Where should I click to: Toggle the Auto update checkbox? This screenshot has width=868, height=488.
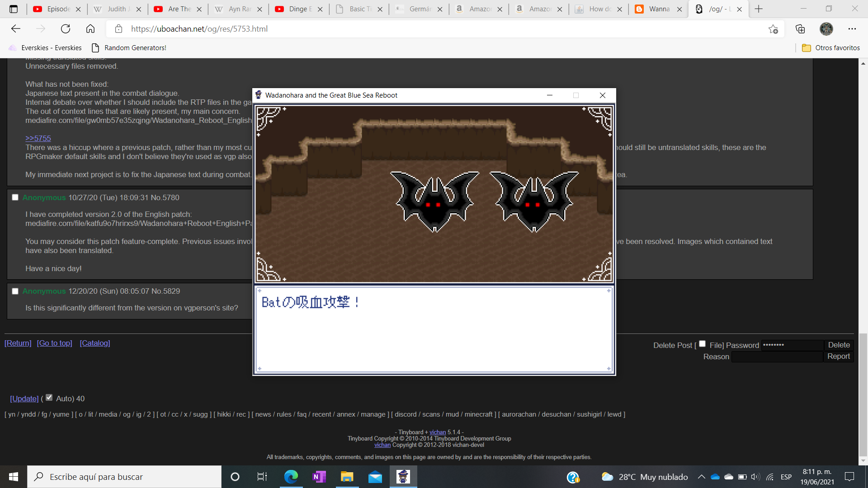click(49, 398)
